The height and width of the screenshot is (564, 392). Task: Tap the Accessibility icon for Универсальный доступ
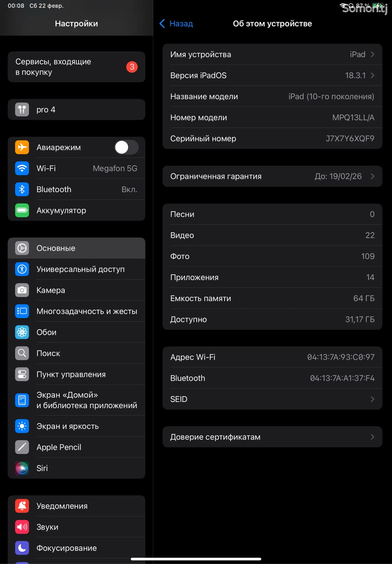pyautogui.click(x=22, y=269)
